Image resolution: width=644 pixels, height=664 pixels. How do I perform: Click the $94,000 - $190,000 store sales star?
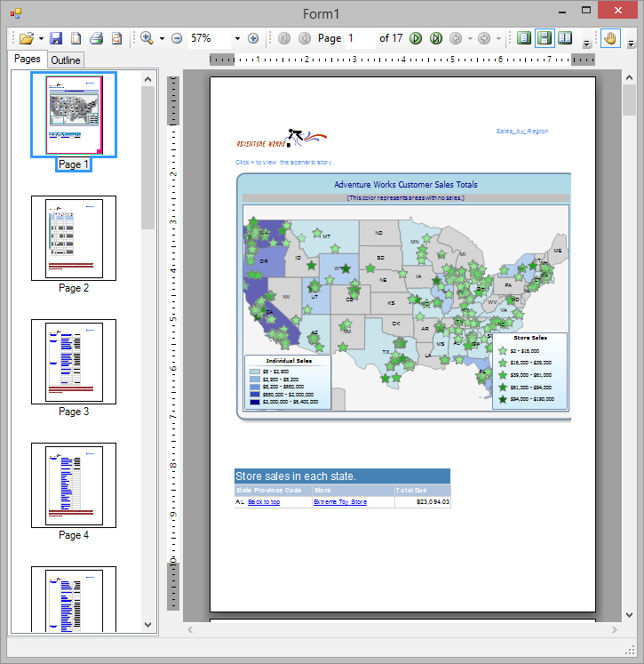[503, 399]
